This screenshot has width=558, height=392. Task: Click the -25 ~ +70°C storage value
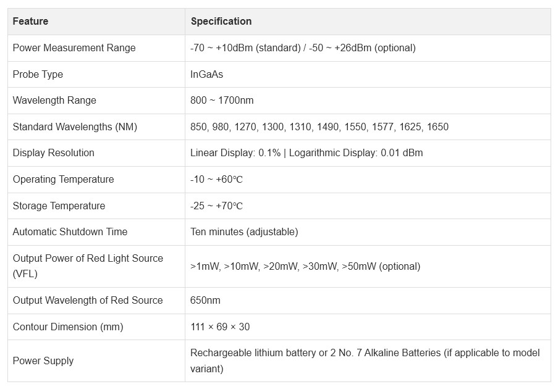click(216, 206)
